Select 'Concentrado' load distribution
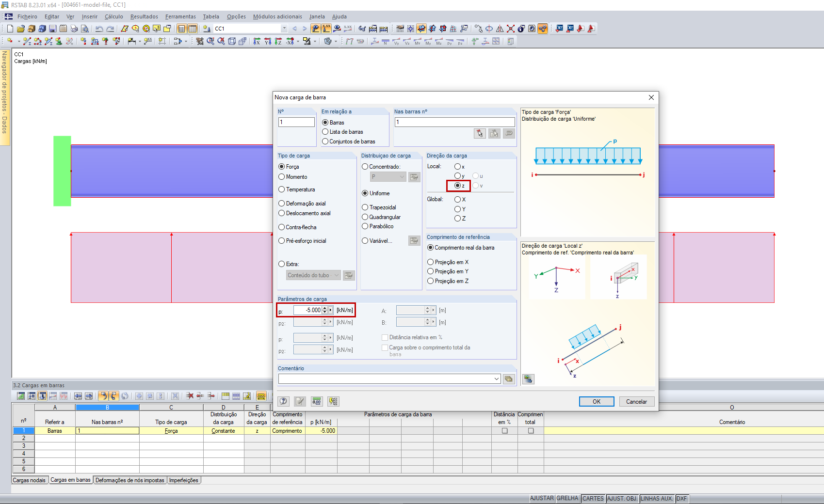The image size is (824, 504). (x=381, y=167)
